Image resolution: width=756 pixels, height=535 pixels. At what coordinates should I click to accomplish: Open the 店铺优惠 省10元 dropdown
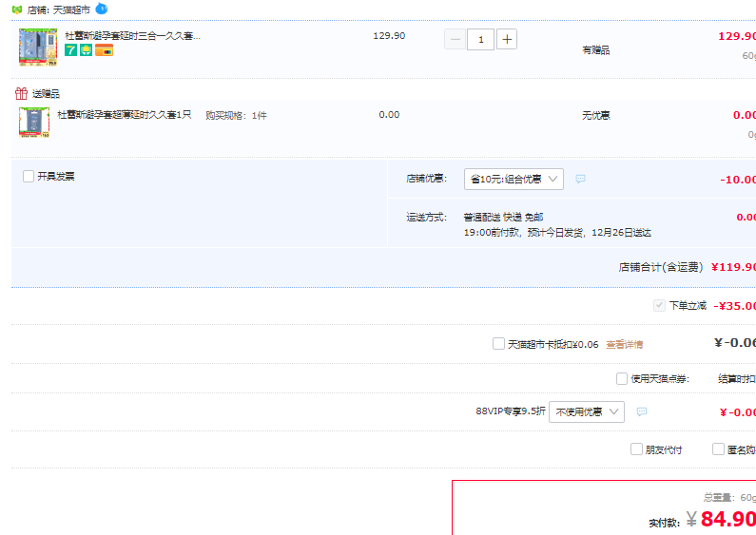click(x=514, y=179)
